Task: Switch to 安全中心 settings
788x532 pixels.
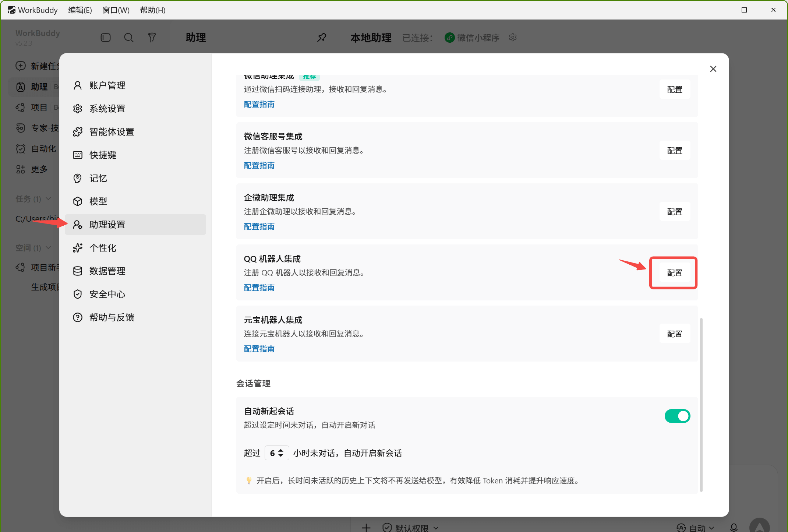Action: (135, 294)
